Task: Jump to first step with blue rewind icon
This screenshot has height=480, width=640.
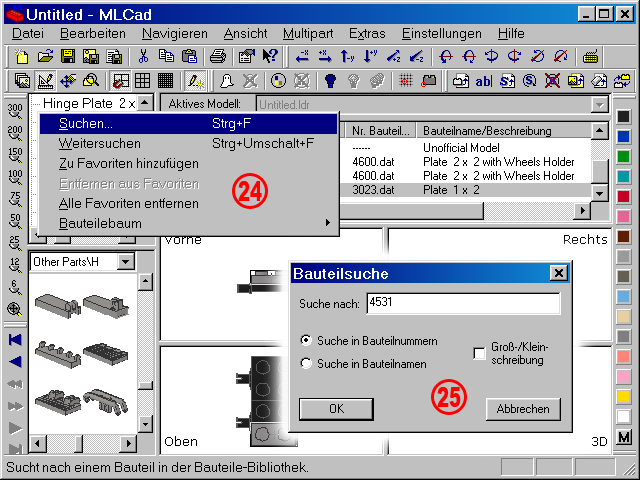Action: click(x=15, y=340)
